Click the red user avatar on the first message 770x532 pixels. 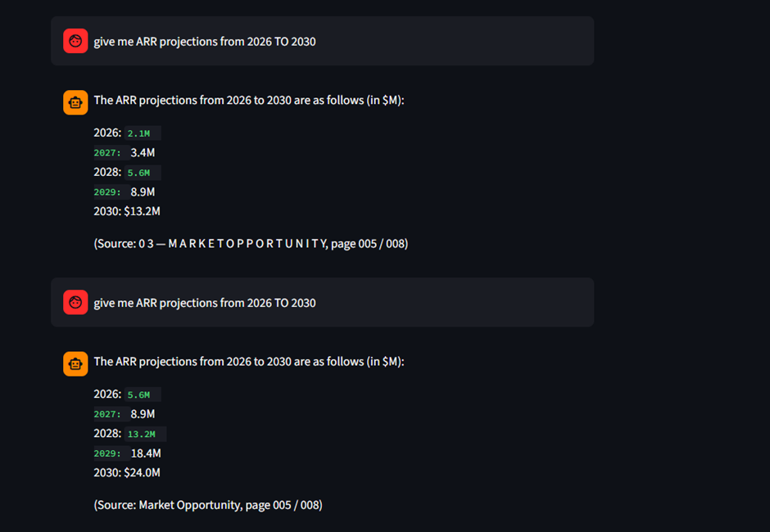coord(75,41)
